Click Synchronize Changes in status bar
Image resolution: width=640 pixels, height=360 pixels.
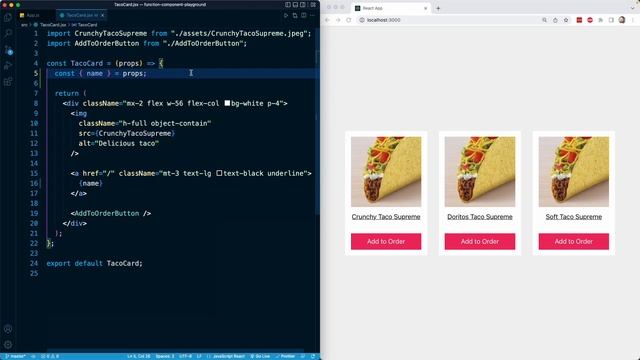coord(33,356)
